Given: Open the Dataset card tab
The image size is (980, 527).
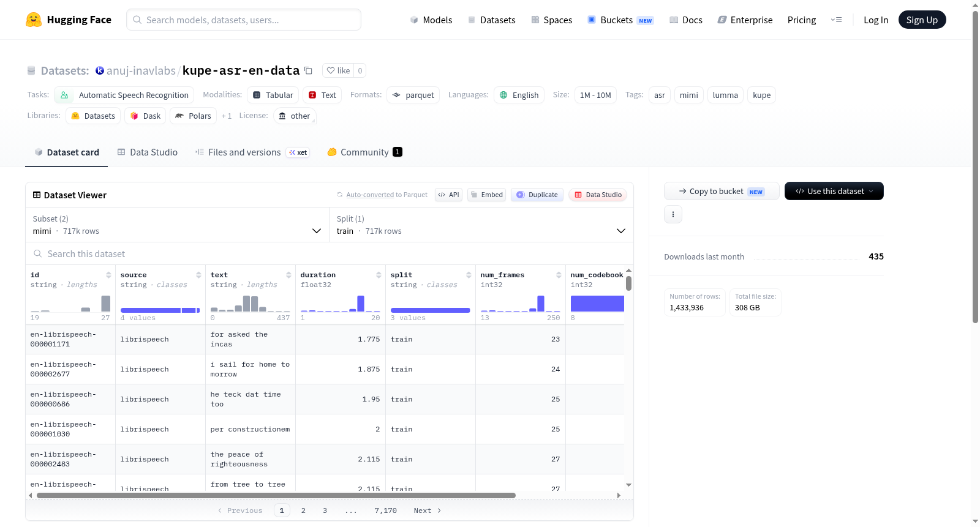Looking at the screenshot, I should pos(66,152).
